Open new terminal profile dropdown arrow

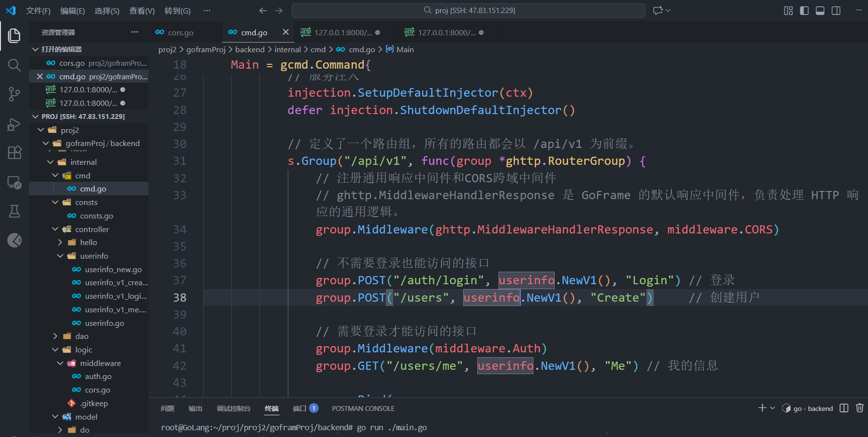[x=772, y=408]
